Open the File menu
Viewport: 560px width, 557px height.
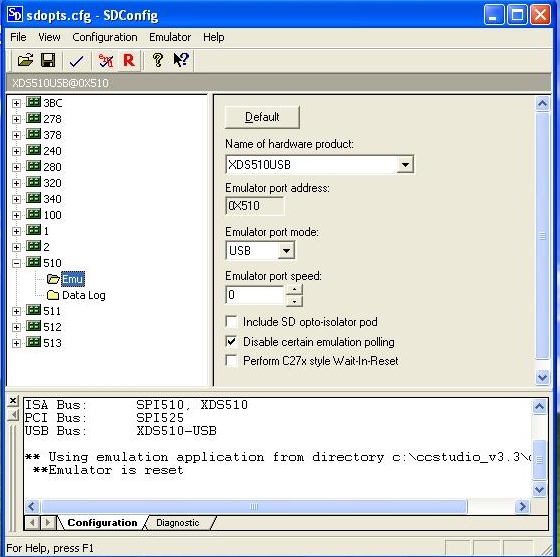pos(18,37)
